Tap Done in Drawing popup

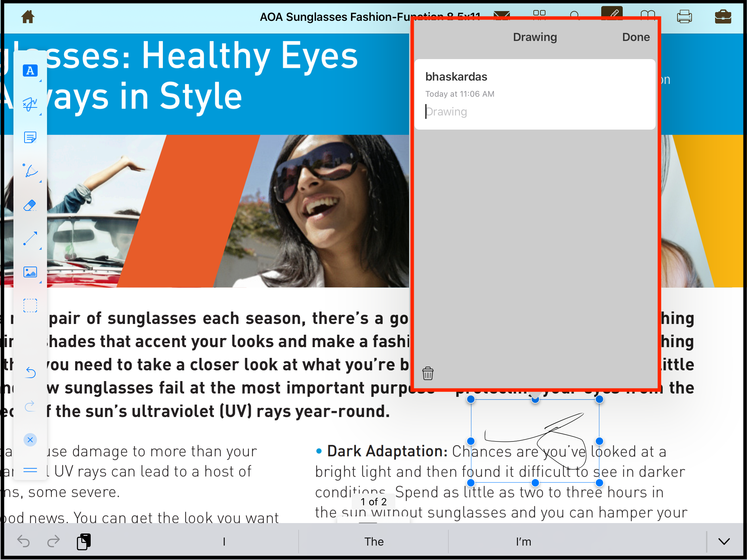635,37
